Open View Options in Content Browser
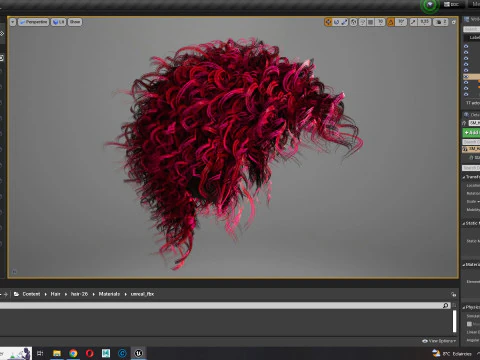 (439, 341)
